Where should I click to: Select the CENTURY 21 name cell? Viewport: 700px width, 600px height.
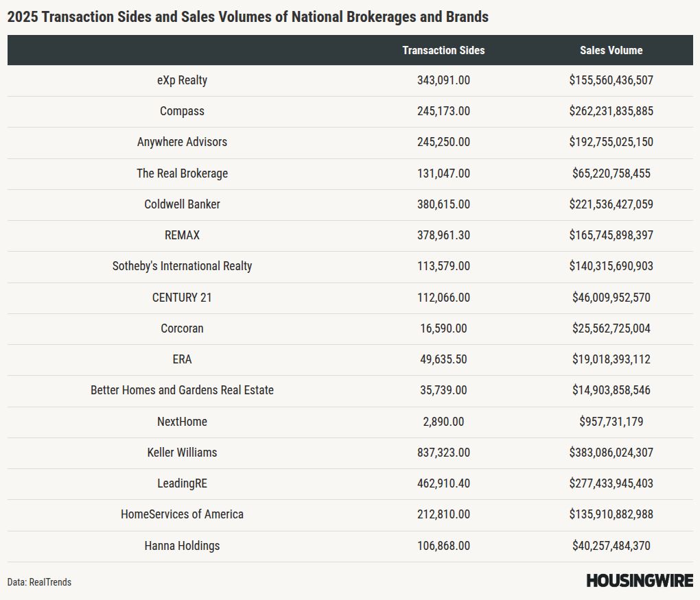click(182, 298)
